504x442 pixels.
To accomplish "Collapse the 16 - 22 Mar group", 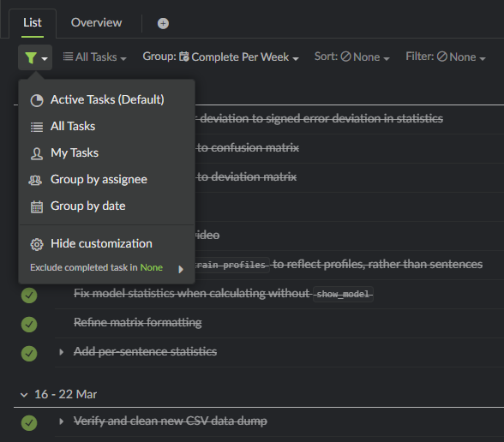I will (x=24, y=394).
